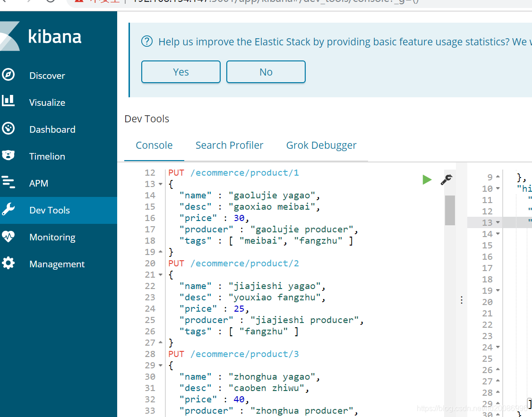Go to Visualize page
The image size is (532, 417).
tap(47, 102)
